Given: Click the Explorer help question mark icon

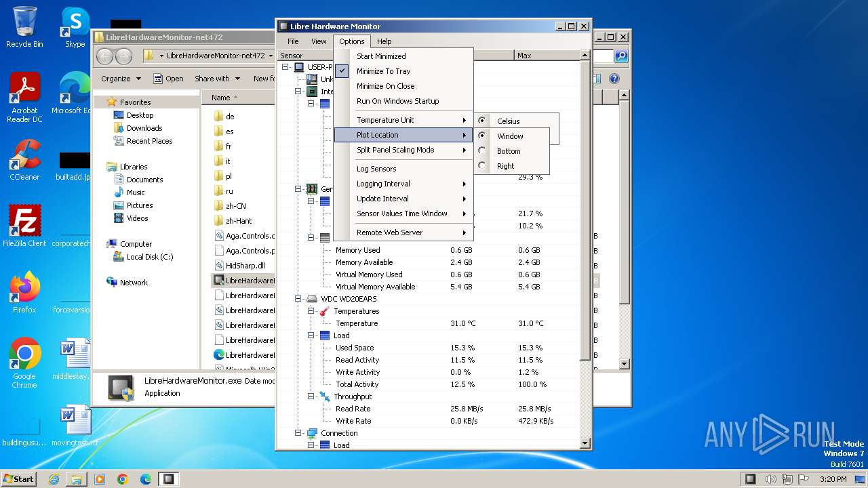Looking at the screenshot, I should 614,79.
